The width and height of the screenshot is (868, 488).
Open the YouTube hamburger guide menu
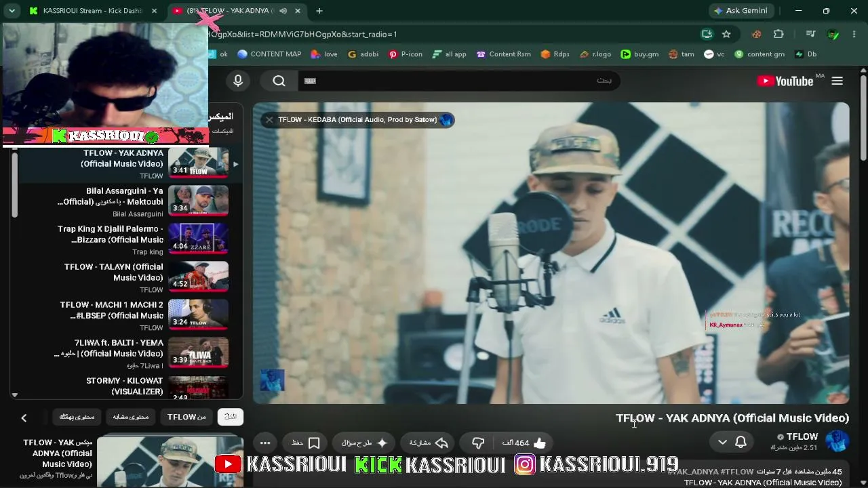[837, 81]
